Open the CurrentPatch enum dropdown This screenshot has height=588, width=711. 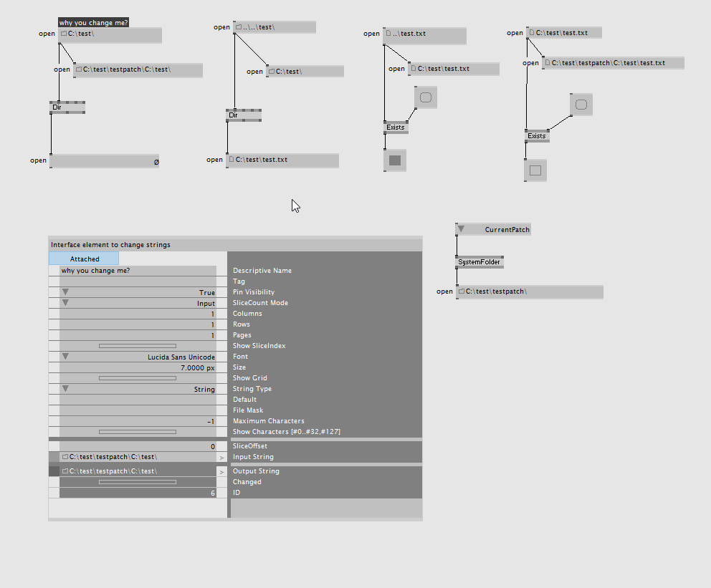[461, 230]
